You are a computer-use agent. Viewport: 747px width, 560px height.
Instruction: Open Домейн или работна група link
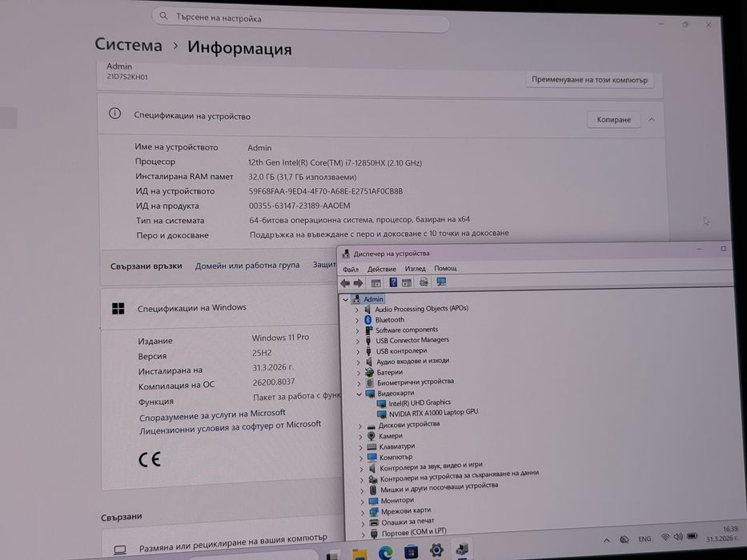pyautogui.click(x=247, y=266)
